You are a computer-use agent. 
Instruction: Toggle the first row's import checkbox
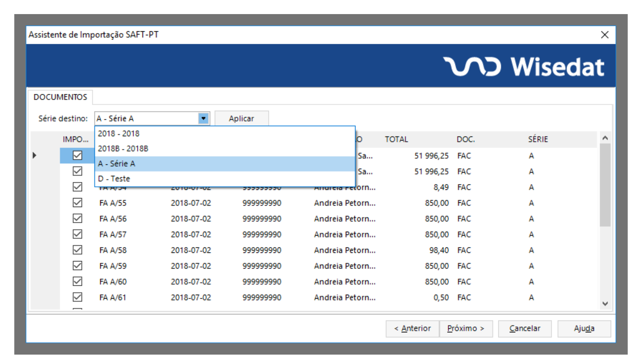click(78, 155)
